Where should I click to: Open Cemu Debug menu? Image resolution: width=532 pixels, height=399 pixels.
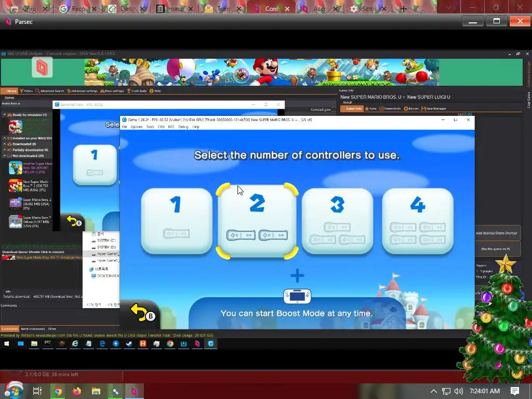(183, 127)
